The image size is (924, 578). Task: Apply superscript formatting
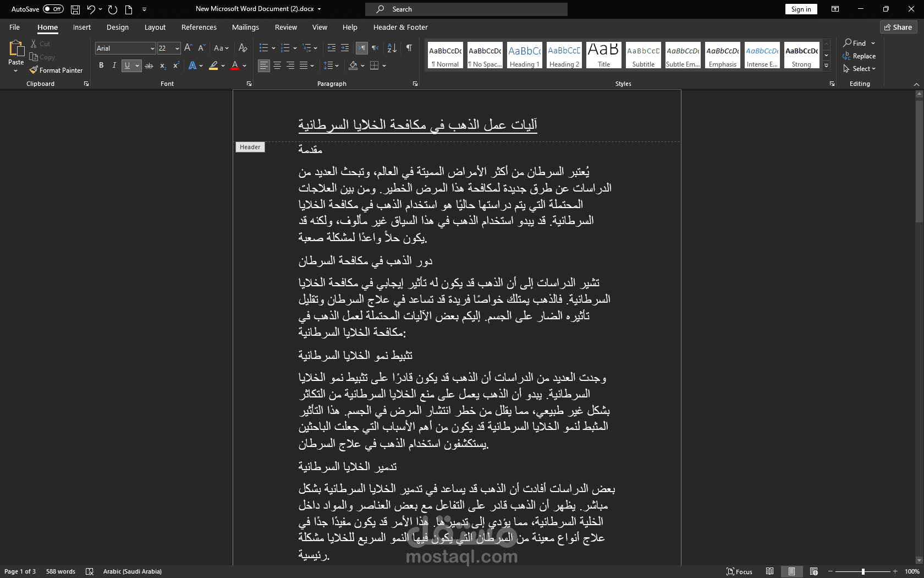pos(176,66)
